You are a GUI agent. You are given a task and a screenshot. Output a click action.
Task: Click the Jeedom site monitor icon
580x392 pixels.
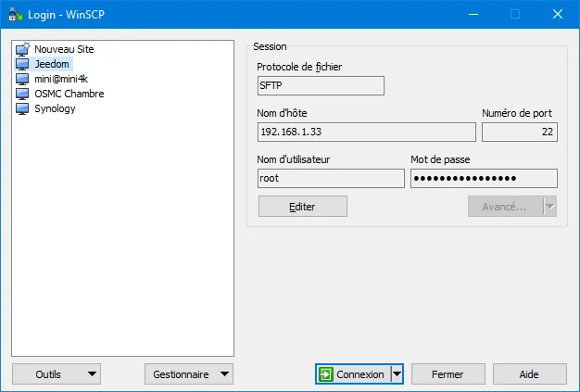tap(22, 64)
